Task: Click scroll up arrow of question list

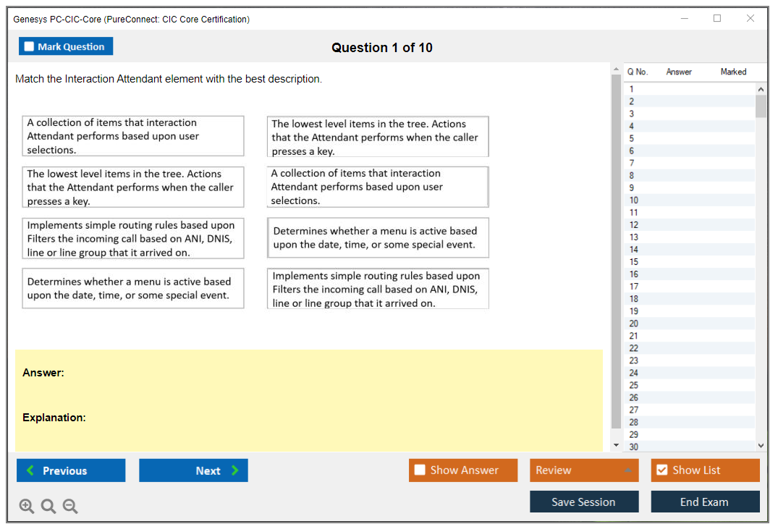Action: (760, 88)
